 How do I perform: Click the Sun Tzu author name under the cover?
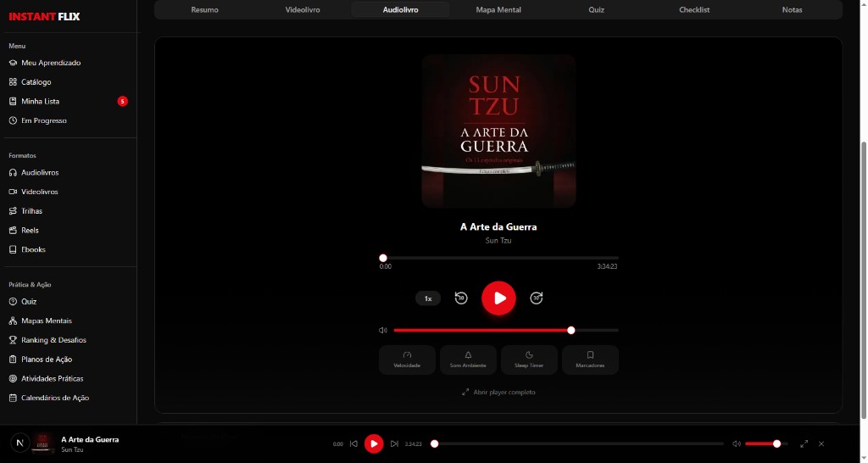(498, 240)
